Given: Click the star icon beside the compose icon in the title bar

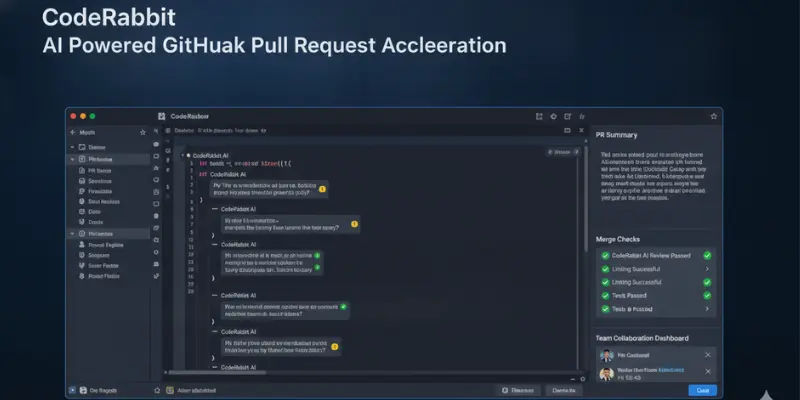Looking at the screenshot, I should [x=582, y=116].
